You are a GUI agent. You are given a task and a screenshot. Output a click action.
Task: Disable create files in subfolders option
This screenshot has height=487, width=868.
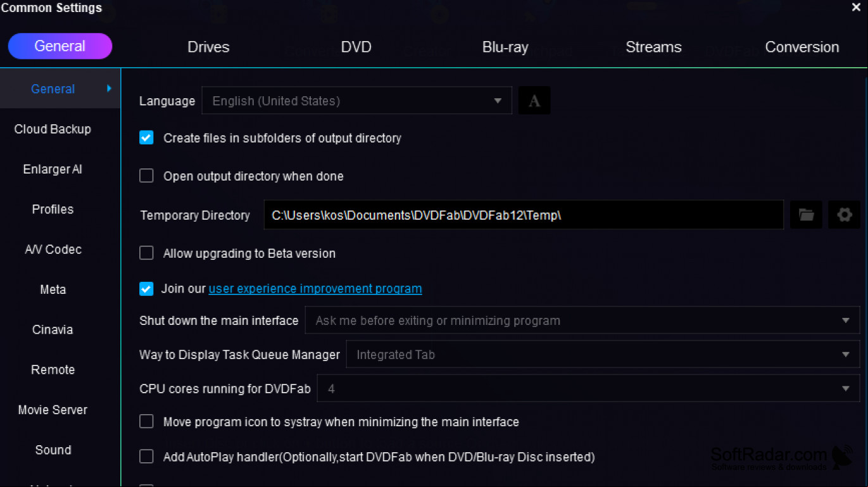click(146, 137)
